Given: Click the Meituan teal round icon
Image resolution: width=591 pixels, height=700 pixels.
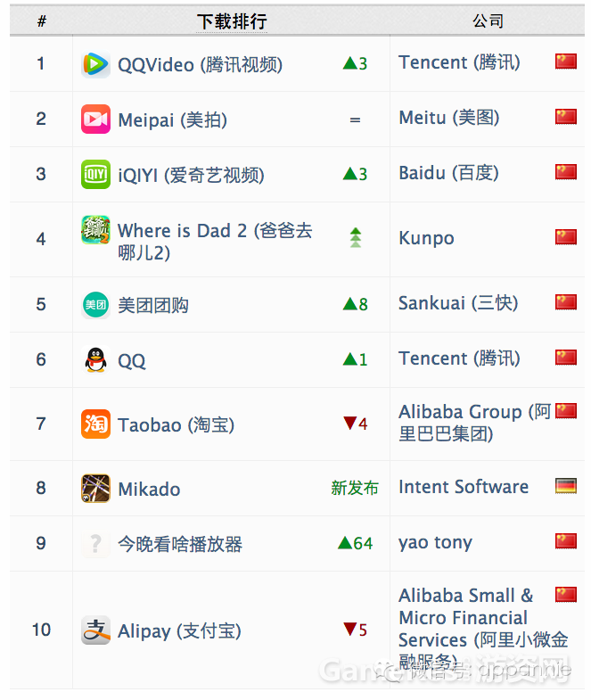Looking at the screenshot, I should point(95,304).
